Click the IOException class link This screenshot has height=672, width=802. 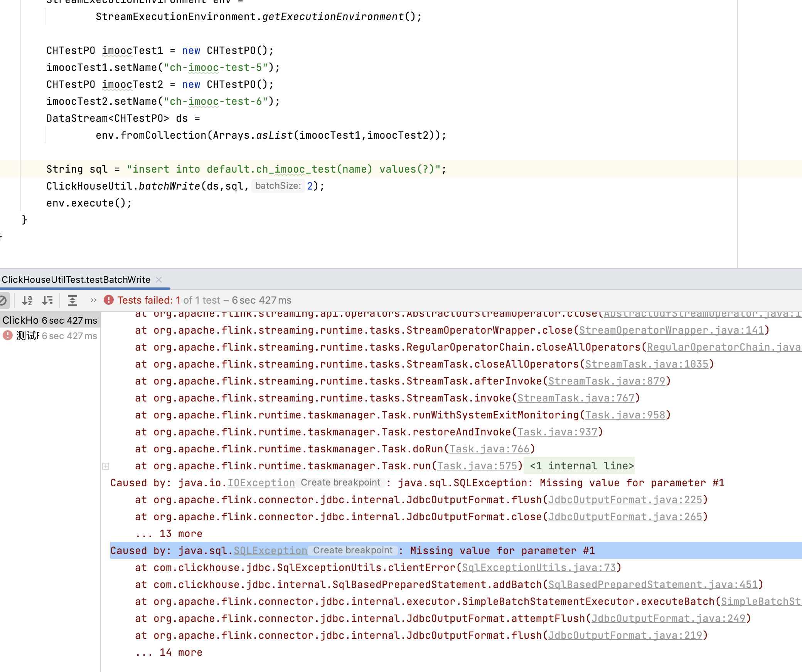261,483
